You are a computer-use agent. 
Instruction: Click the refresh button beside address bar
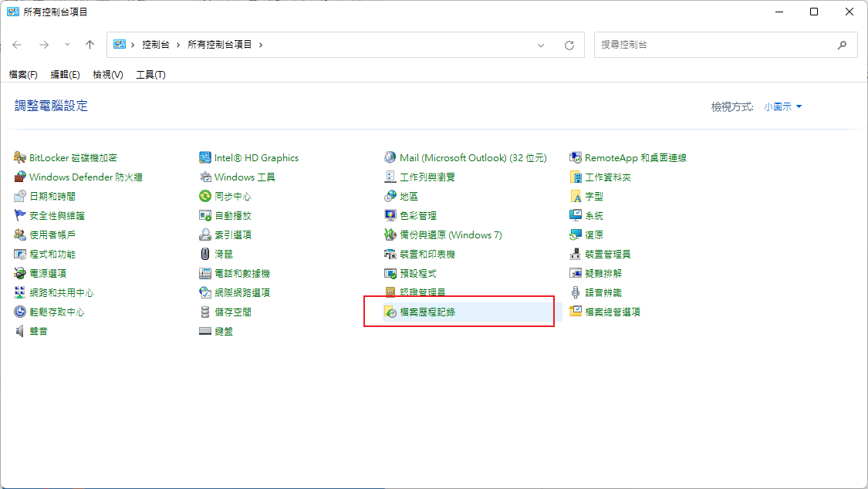coord(569,45)
